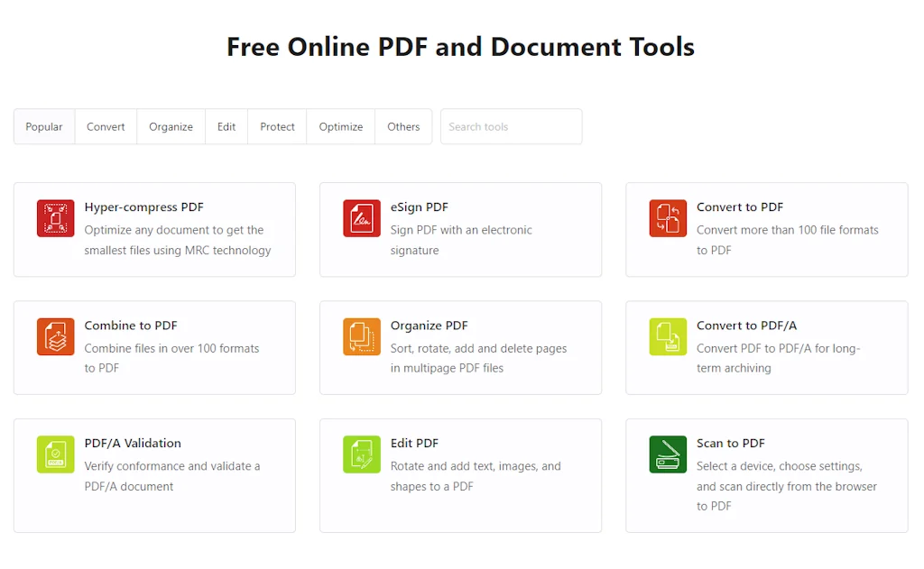Open the Scan to PDF tool card
The height and width of the screenshot is (569, 924).
767,475
